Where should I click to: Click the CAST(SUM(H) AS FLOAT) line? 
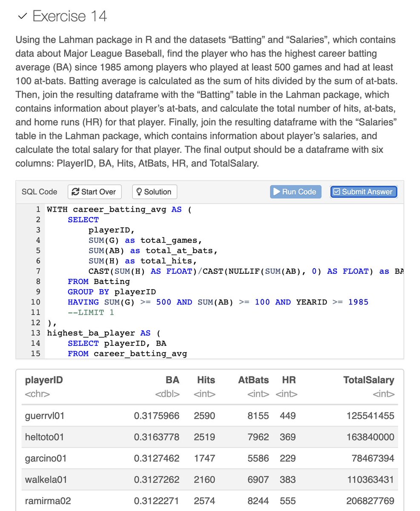[x=246, y=271]
